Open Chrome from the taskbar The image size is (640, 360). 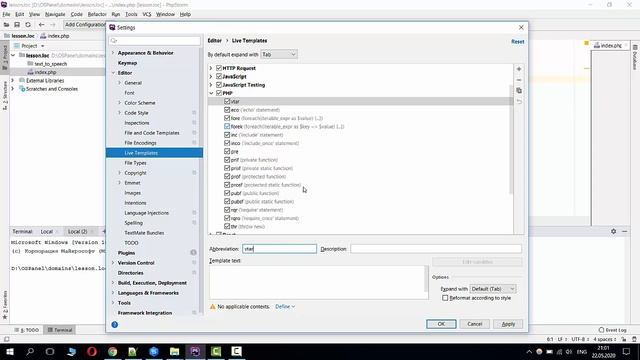[112, 351]
